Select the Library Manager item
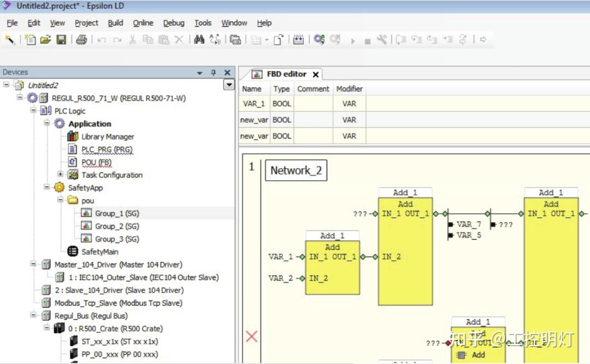 [108, 137]
